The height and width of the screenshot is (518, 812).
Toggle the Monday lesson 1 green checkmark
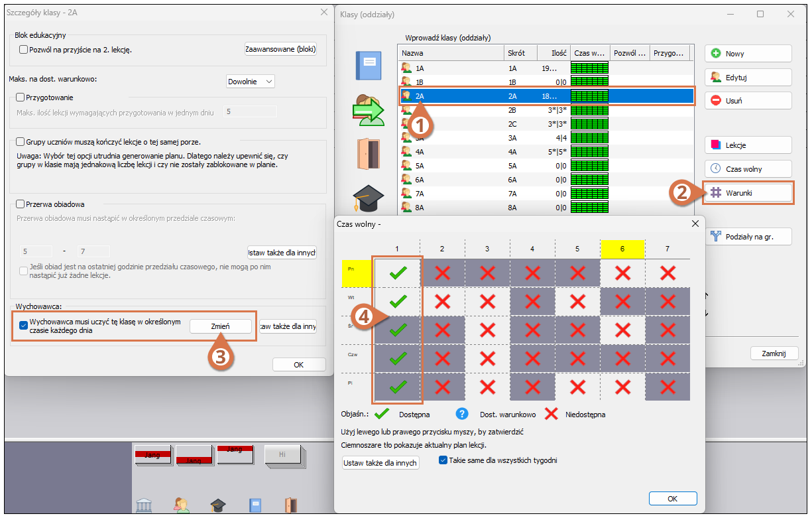(x=397, y=273)
